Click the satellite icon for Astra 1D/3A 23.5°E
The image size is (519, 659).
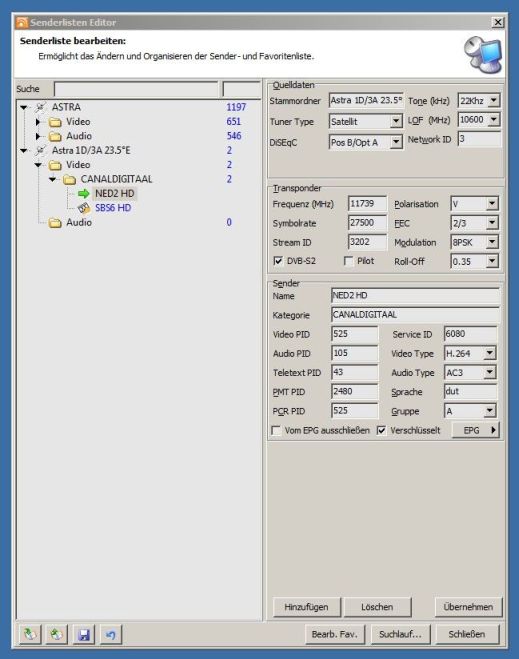pyautogui.click(x=40, y=150)
